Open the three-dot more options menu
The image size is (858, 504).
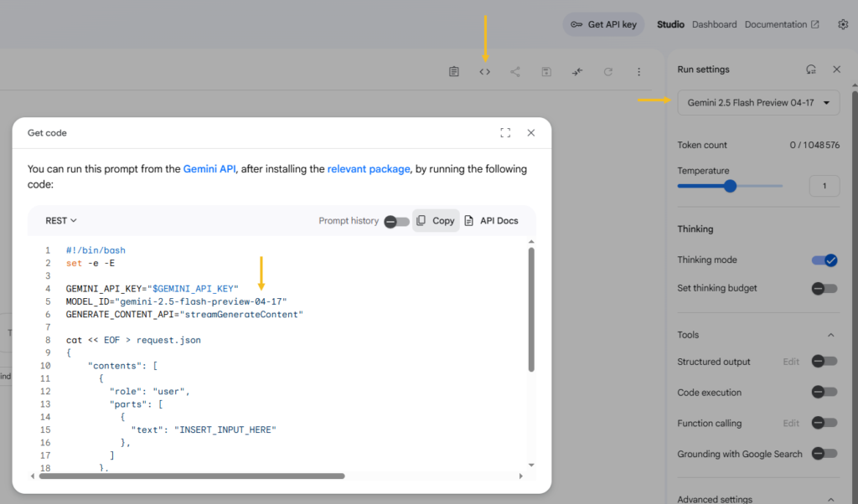tap(638, 72)
